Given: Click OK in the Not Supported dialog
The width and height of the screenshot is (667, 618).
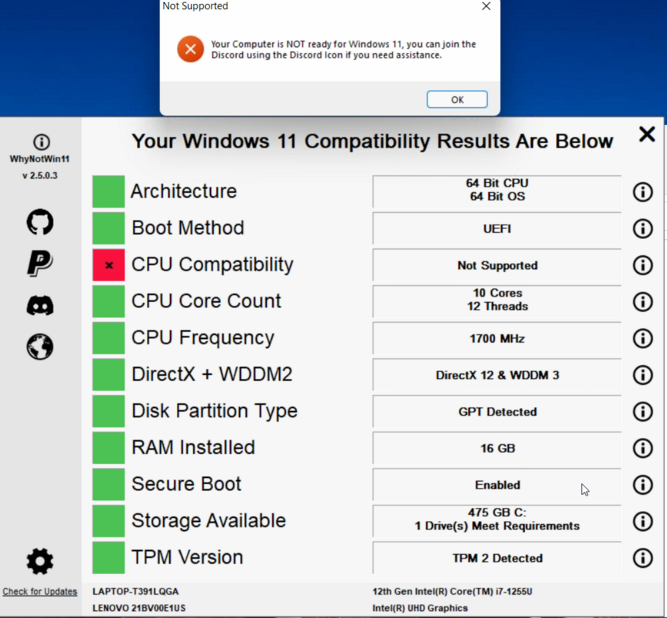Looking at the screenshot, I should coord(457,100).
